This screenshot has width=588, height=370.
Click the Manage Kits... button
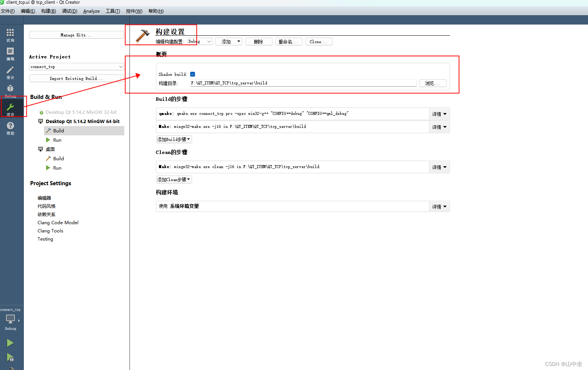pyautogui.click(x=76, y=35)
